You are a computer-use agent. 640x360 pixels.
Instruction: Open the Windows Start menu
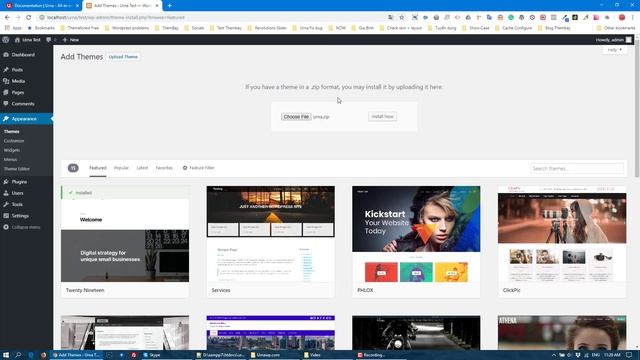pos(6,355)
